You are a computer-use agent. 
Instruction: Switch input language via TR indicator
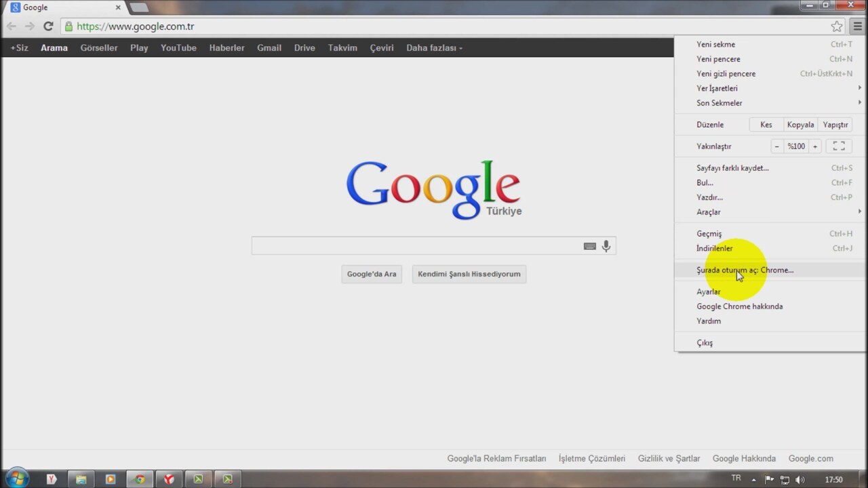tap(736, 479)
